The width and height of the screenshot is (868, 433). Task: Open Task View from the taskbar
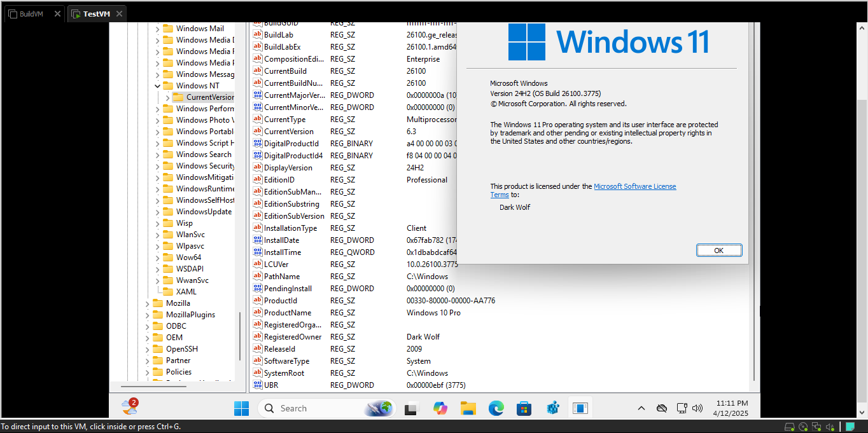pyautogui.click(x=412, y=409)
